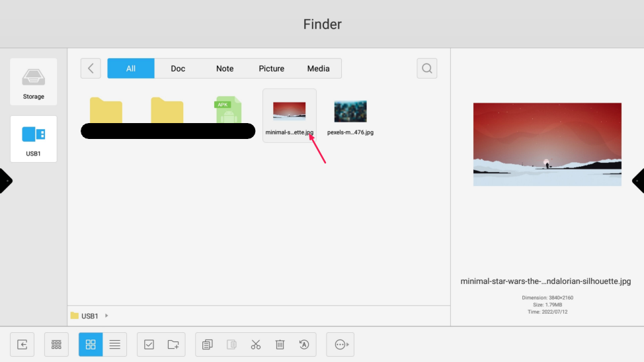The image size is (644, 362).
Task: Delete the selected file with trash icon
Action: tap(280, 344)
